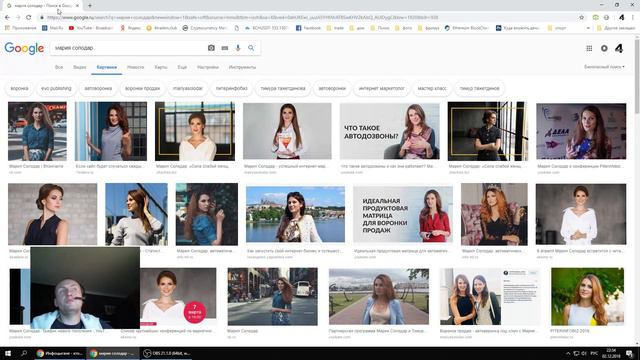Expand the Ещё search menu

click(182, 67)
